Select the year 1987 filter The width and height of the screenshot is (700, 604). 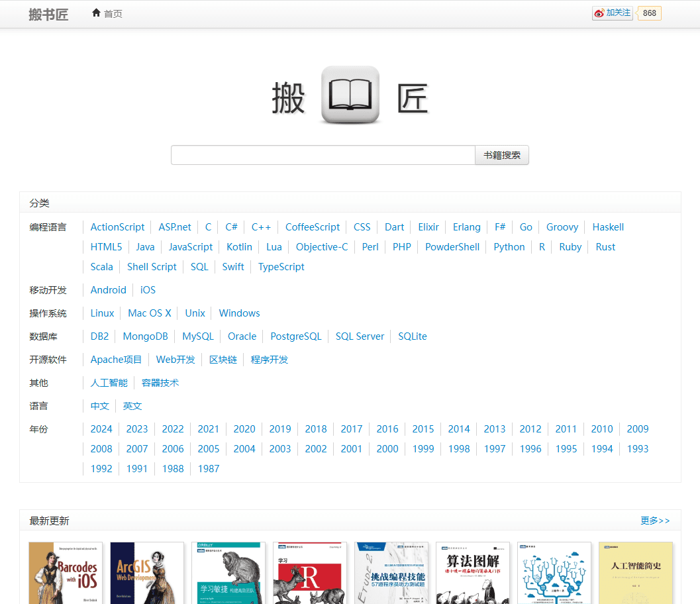[209, 468]
